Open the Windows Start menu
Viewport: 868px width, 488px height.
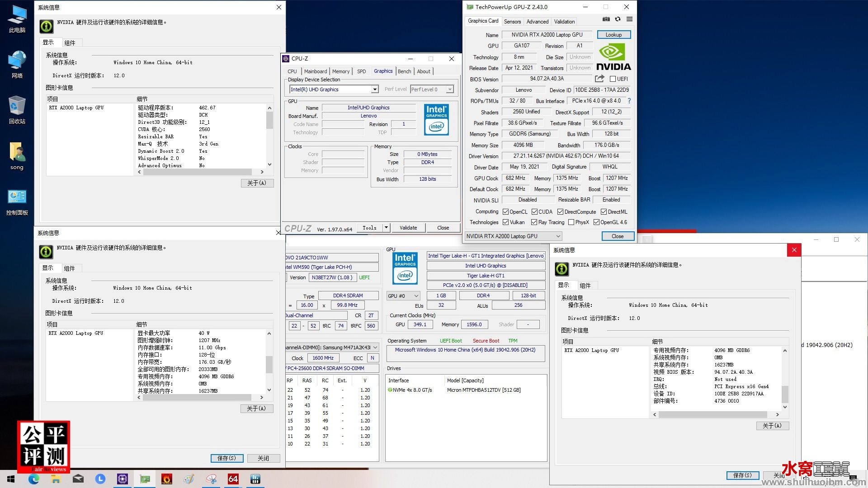coord(11,479)
